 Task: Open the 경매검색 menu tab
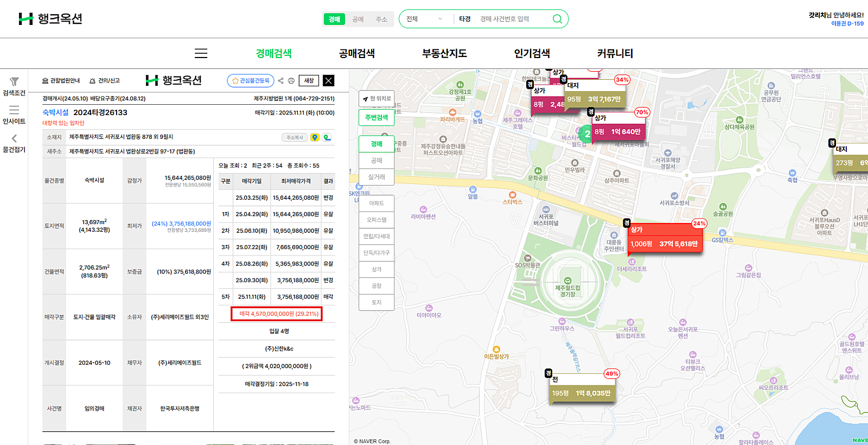pos(273,53)
